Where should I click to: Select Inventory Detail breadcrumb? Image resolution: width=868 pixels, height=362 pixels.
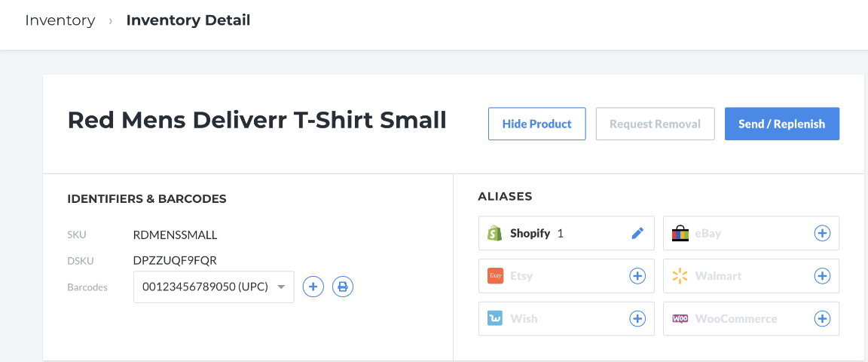pyautogui.click(x=188, y=20)
